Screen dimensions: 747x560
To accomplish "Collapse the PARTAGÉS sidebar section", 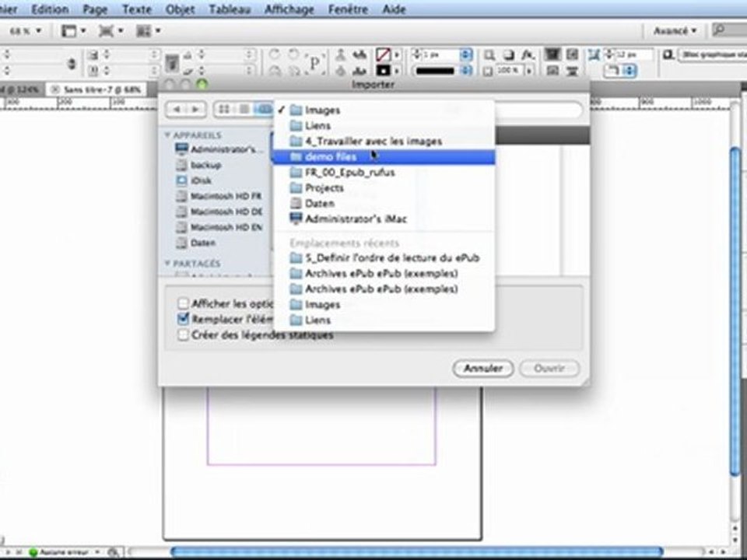I will [168, 264].
